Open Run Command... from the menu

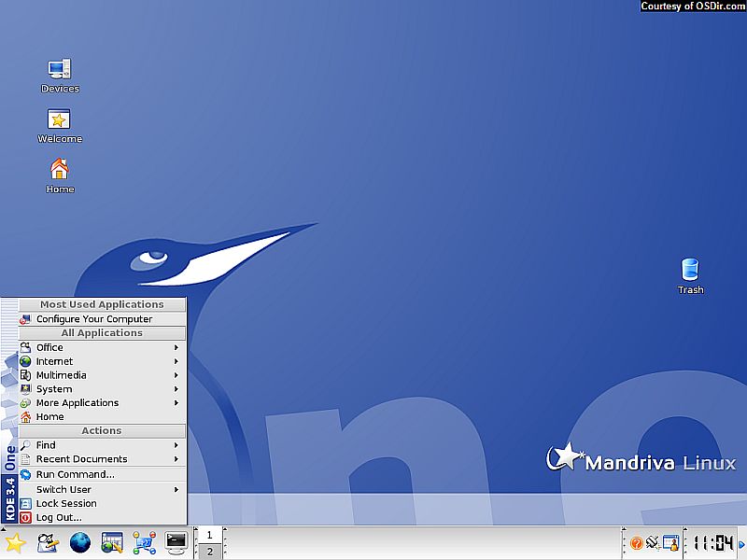tap(102, 474)
